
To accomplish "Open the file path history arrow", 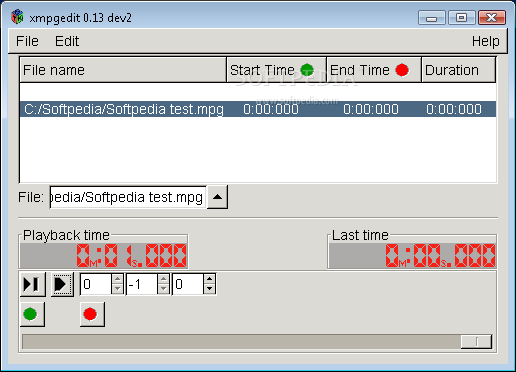I will click(217, 197).
